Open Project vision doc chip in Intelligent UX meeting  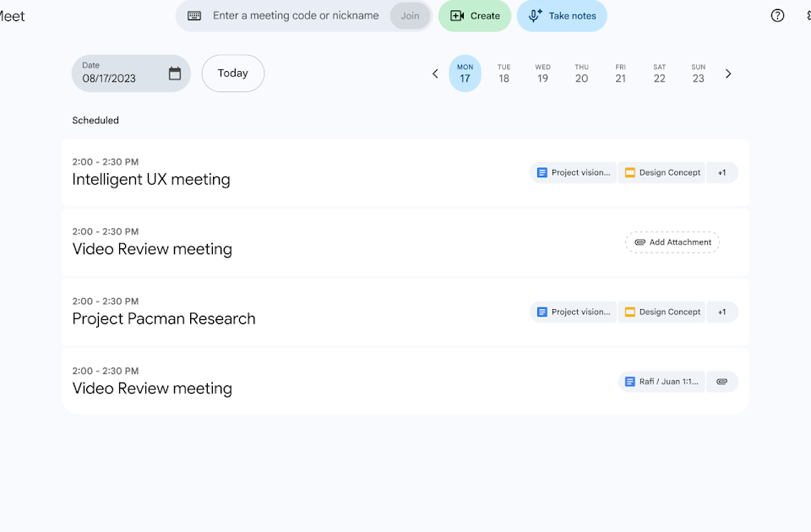pos(573,172)
